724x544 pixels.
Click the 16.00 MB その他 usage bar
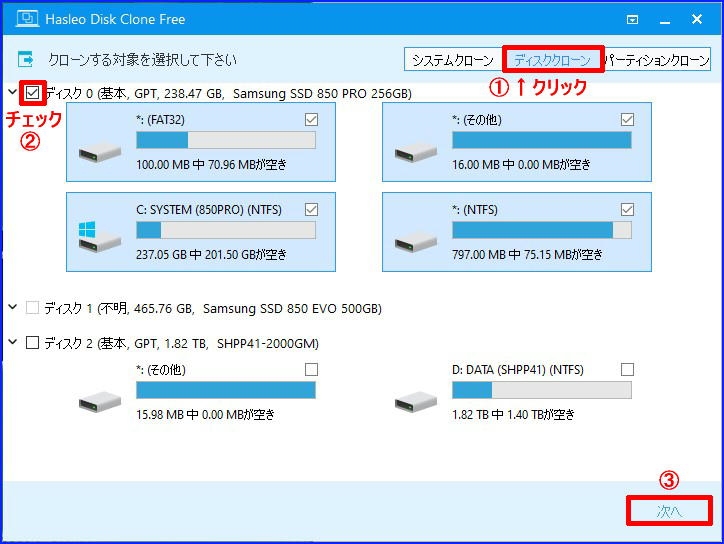tap(542, 140)
